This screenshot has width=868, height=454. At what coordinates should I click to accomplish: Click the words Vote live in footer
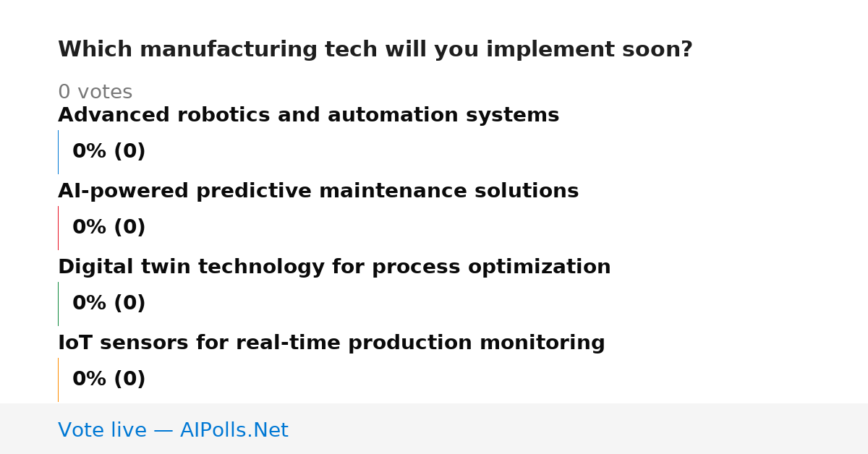(x=102, y=431)
